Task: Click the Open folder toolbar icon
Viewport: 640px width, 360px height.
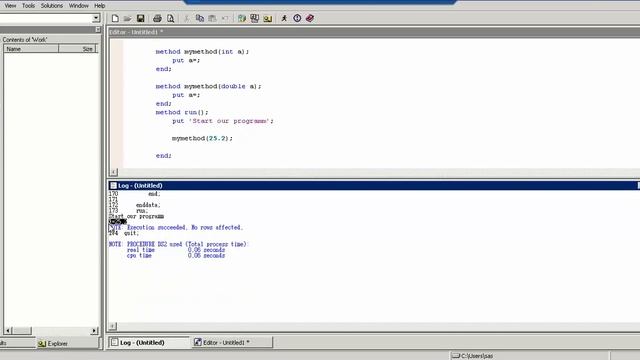Action: coord(128,18)
